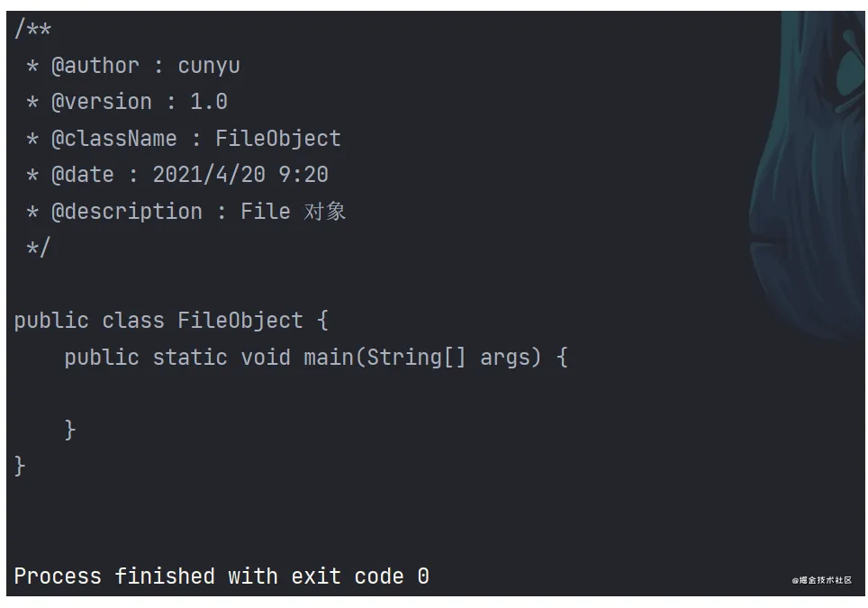Click the 'Process finished with exit code 0' text
The width and height of the screenshot is (868, 608).
click(222, 576)
